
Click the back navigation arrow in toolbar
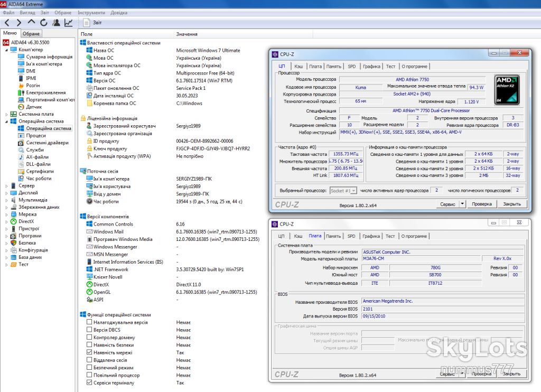pyautogui.click(x=7, y=23)
